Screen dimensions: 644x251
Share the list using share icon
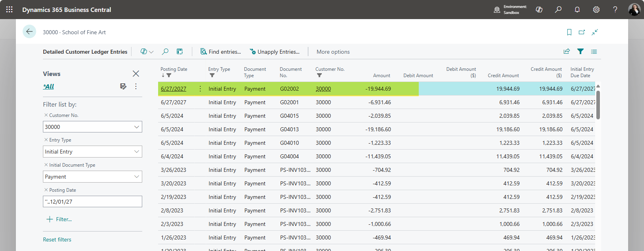point(567,51)
